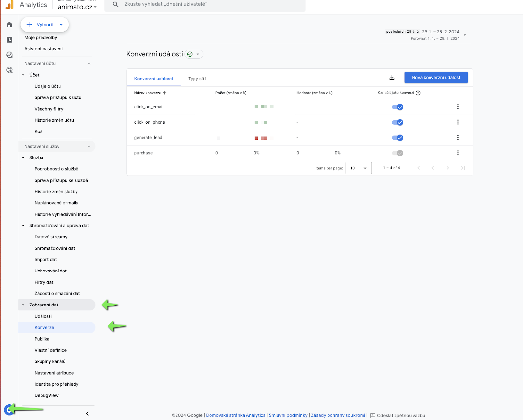
Task: Sort by Název konverze arrow
Action: click(x=165, y=93)
